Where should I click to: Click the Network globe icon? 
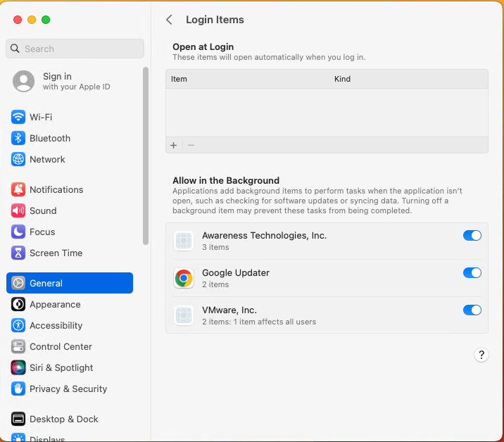point(18,160)
